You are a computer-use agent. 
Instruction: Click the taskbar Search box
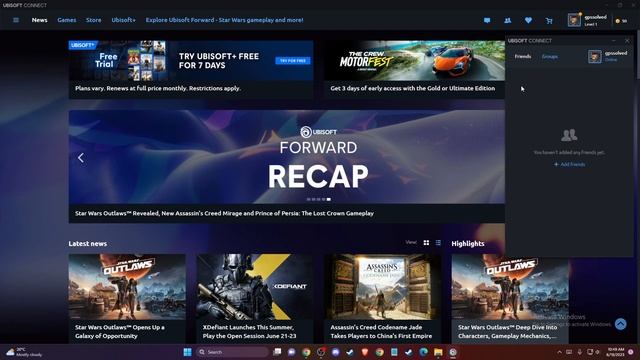[x=232, y=352]
